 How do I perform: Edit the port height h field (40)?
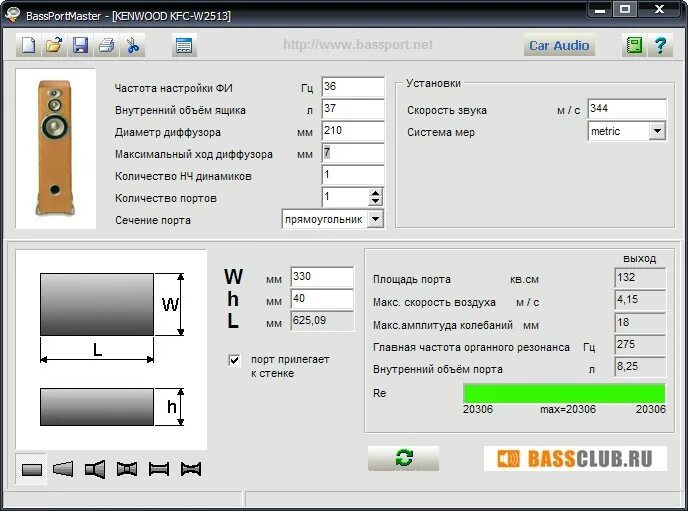click(322, 299)
